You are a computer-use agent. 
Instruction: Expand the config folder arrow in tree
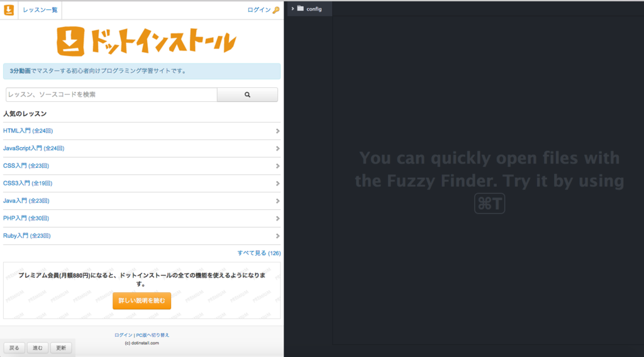point(293,9)
